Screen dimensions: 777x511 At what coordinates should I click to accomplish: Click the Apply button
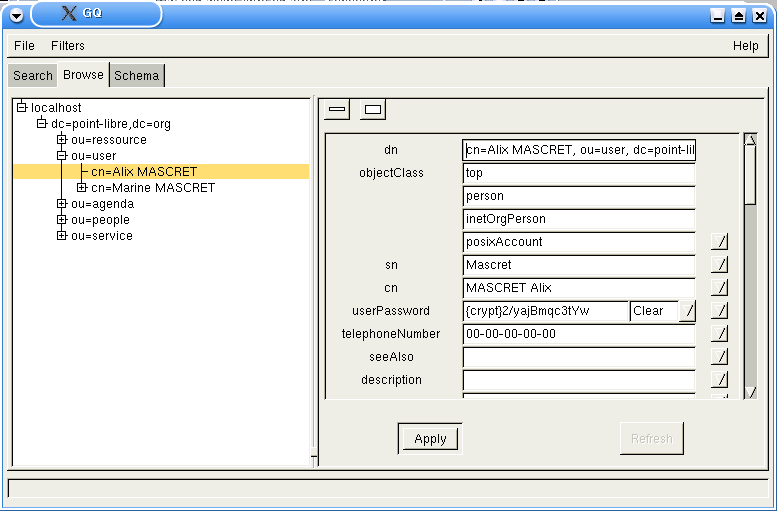430,438
